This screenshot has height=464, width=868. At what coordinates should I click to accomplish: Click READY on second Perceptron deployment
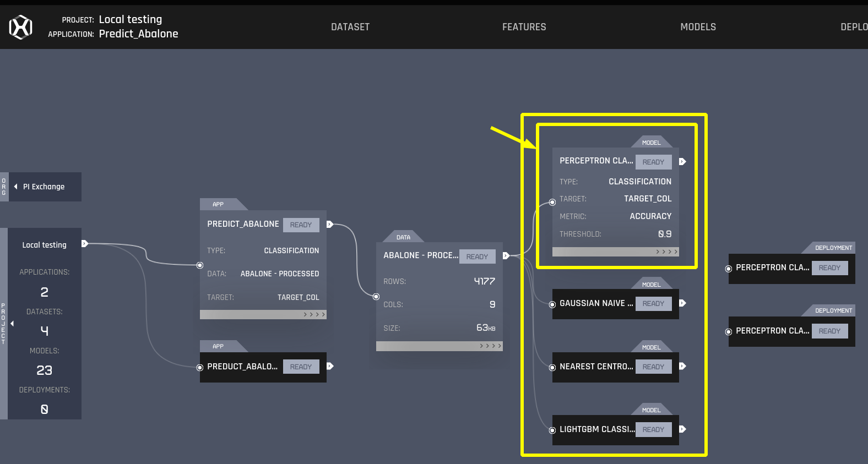(x=829, y=331)
